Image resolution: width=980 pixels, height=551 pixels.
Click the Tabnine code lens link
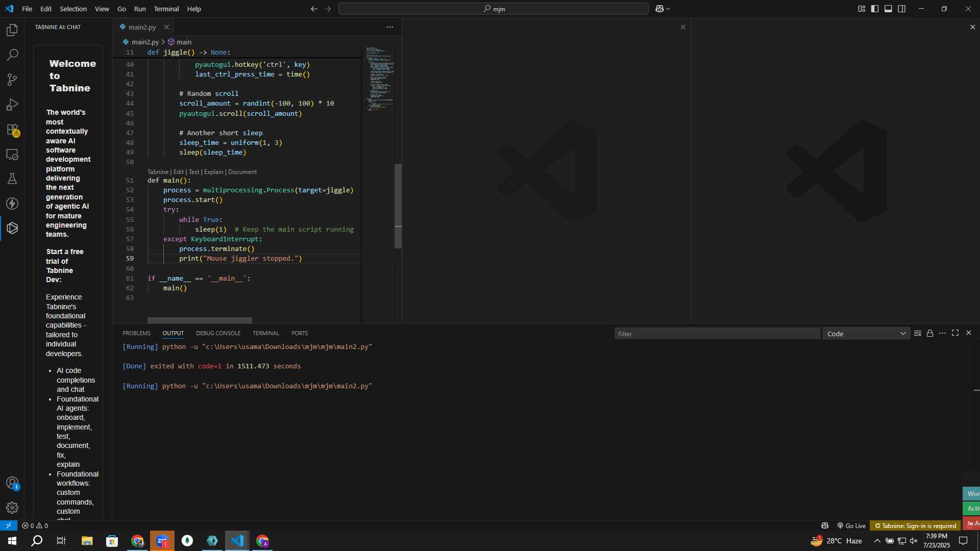158,172
